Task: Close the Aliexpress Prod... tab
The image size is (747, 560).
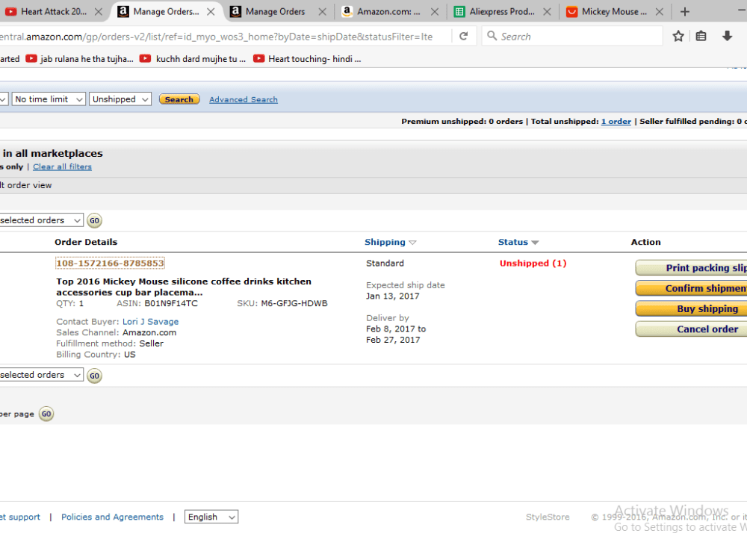Action: [547, 12]
